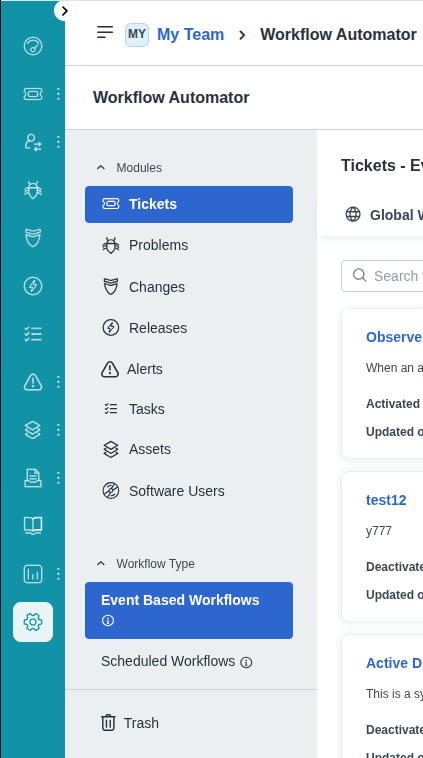Open Releases lightning icon in teal sidebar
423x758 pixels.
[x=33, y=286]
